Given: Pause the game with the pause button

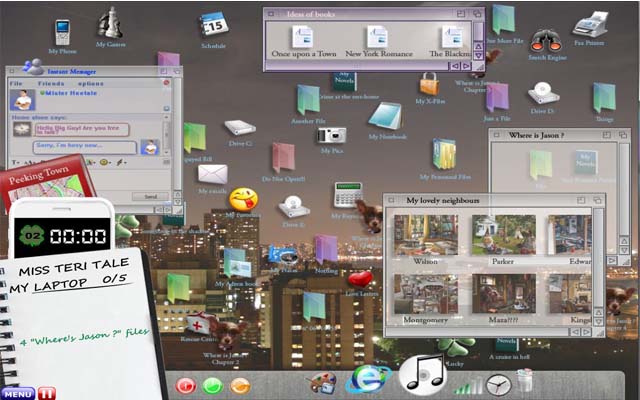Looking at the screenshot, I should tap(47, 393).
